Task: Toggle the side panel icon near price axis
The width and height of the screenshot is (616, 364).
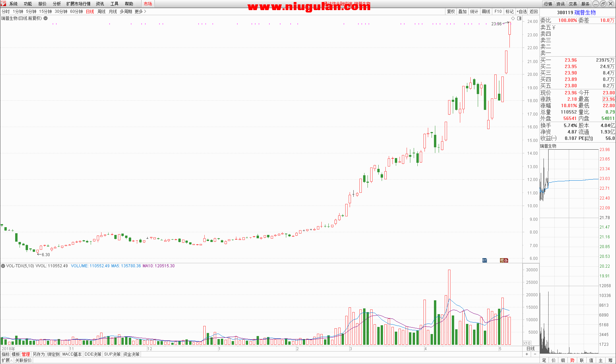Action: [519, 19]
